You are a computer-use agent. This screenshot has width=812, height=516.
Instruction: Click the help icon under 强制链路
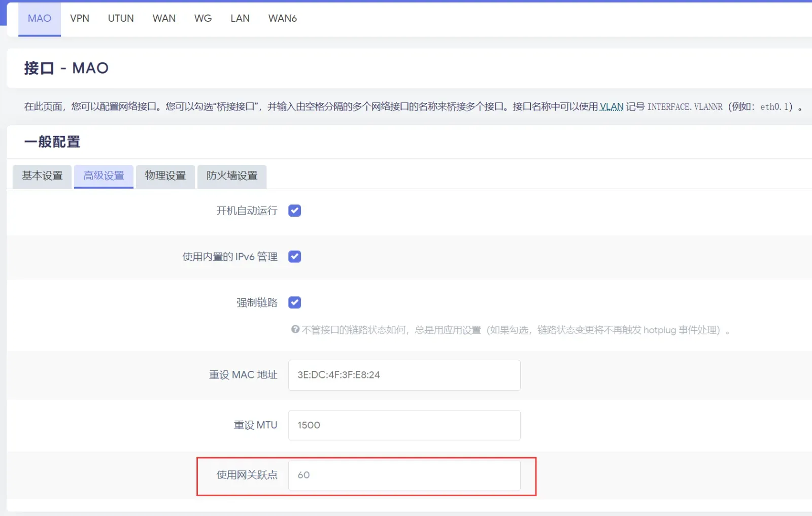click(295, 330)
